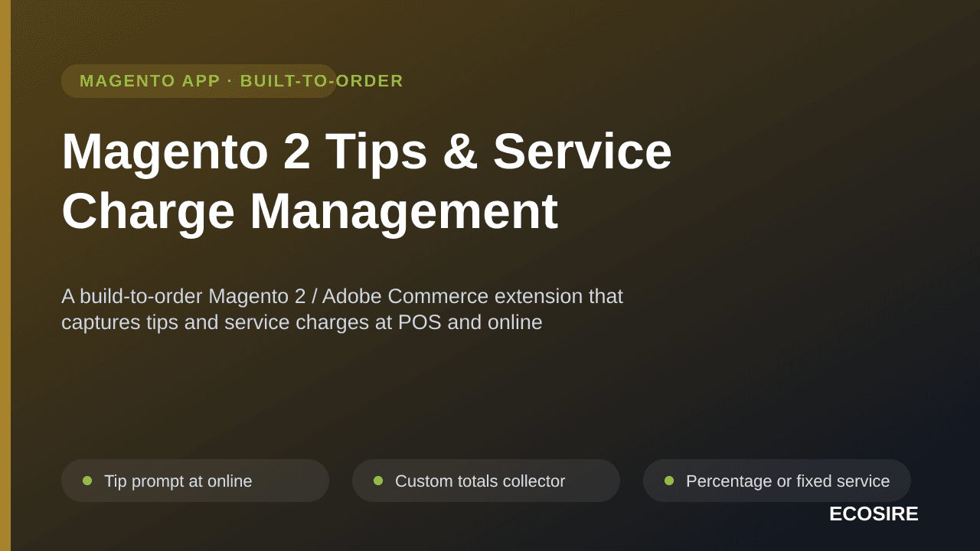The height and width of the screenshot is (551, 980).
Task: Select the 'Percentage or fixed service' pill
Action: click(777, 481)
